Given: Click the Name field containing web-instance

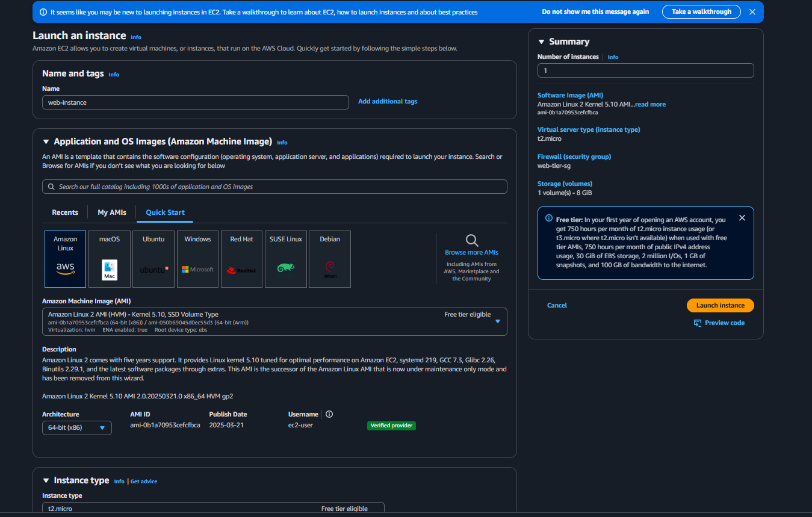Looking at the screenshot, I should point(196,102).
